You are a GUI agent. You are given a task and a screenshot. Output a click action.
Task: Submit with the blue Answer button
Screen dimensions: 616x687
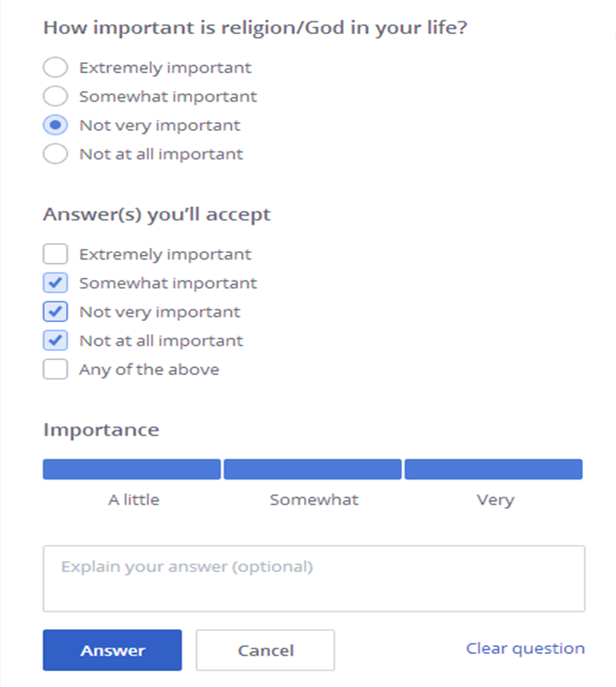coord(112,650)
